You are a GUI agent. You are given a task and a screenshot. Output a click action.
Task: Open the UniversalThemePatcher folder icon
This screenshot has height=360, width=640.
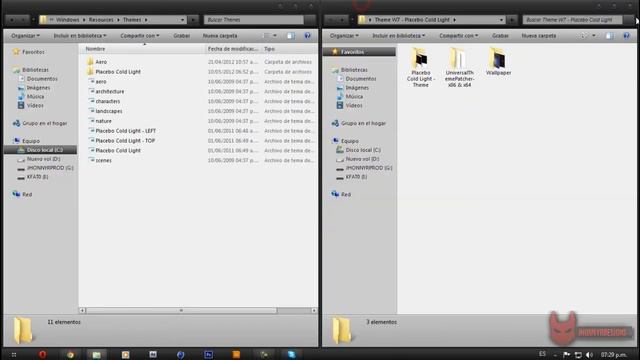pyautogui.click(x=459, y=67)
